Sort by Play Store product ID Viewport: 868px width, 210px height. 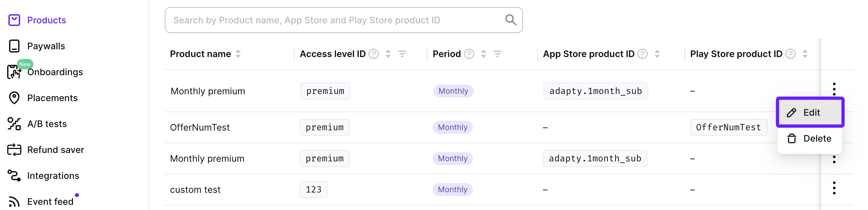805,54
